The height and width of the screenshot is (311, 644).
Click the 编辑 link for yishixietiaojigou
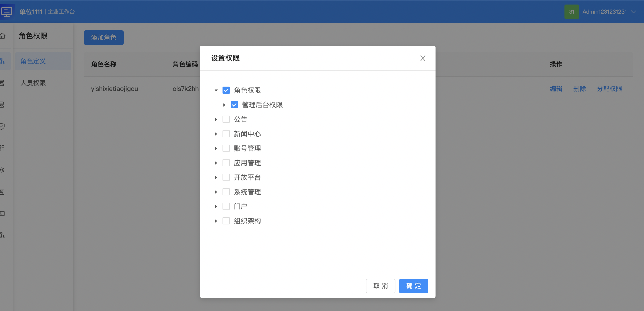[556, 88]
